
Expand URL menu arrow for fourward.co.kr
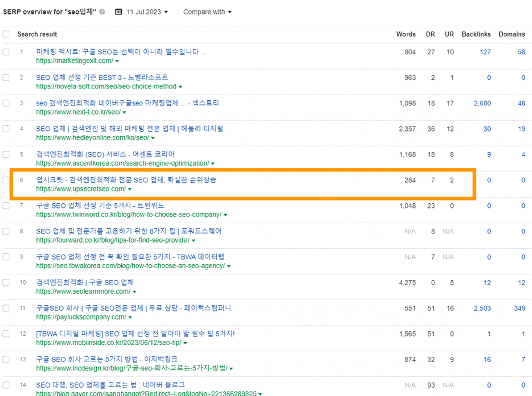coord(194,241)
